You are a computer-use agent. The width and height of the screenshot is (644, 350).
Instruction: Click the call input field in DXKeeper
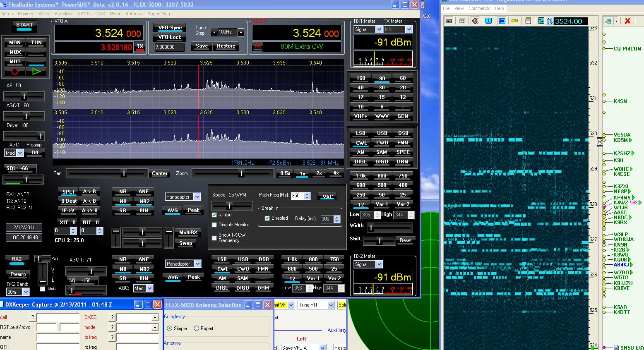58,317
